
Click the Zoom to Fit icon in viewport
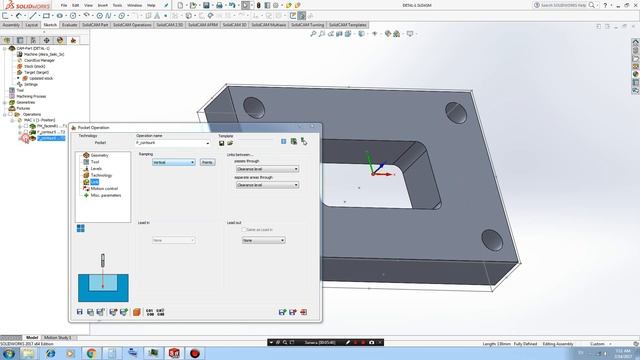coord(313,34)
